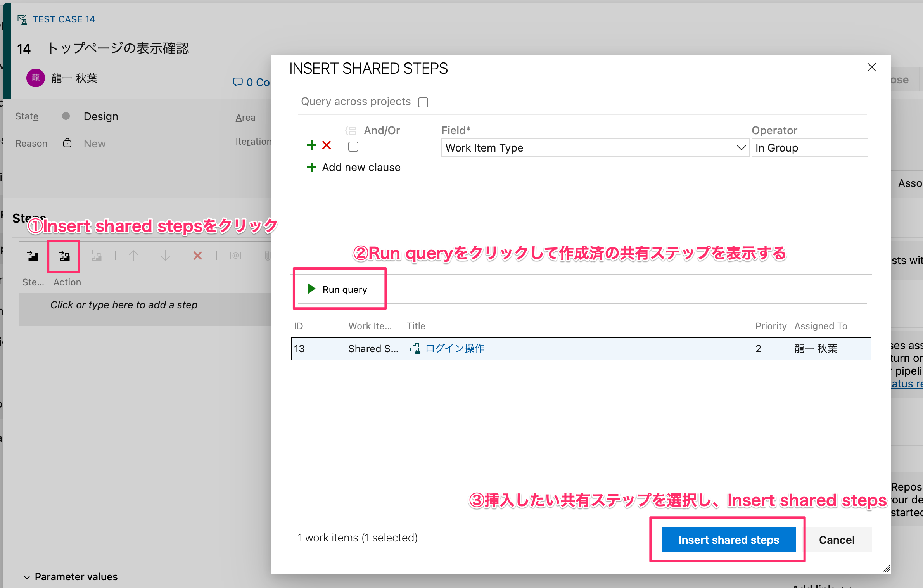Enable Query across projects checkbox

click(x=423, y=102)
